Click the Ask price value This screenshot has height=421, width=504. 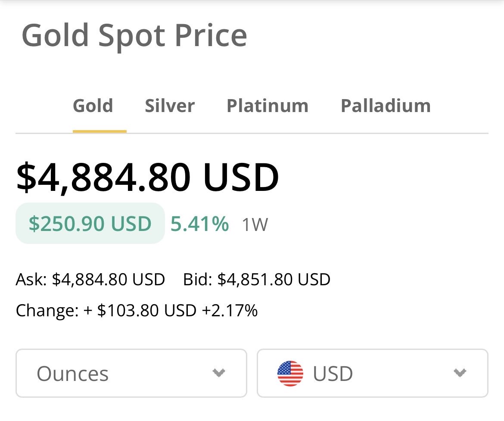[108, 279]
